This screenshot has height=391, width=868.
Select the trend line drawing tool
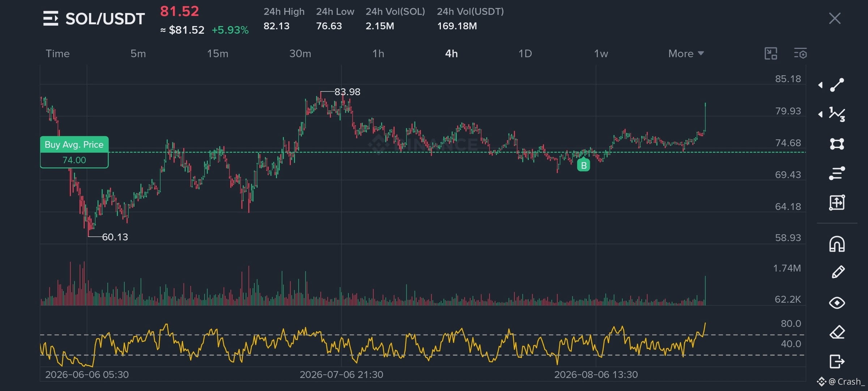pos(837,85)
